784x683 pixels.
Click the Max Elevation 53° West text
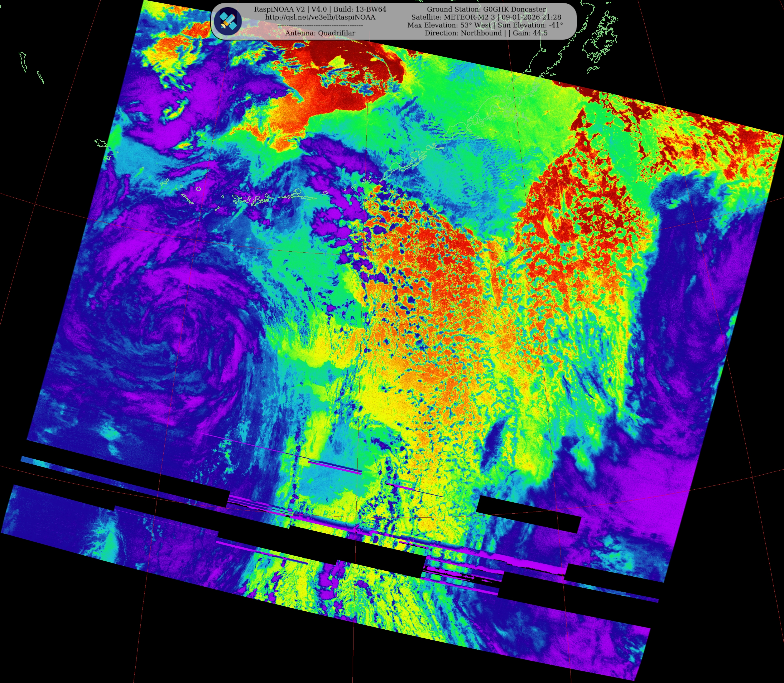tap(449, 25)
